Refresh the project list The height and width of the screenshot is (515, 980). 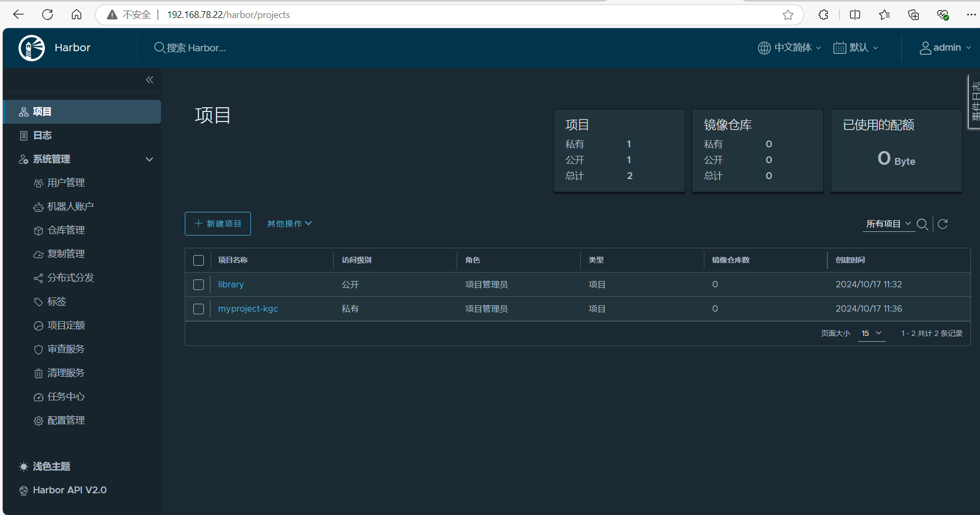[943, 224]
